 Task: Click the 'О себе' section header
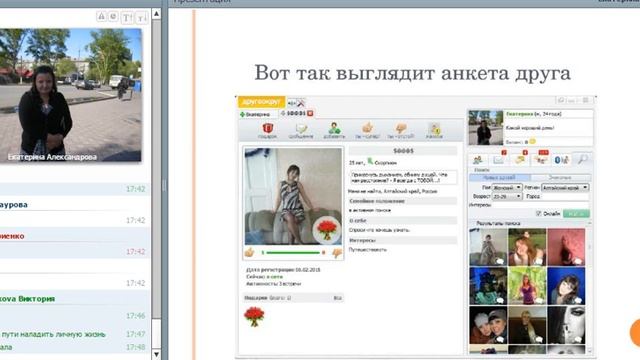pos(403,221)
